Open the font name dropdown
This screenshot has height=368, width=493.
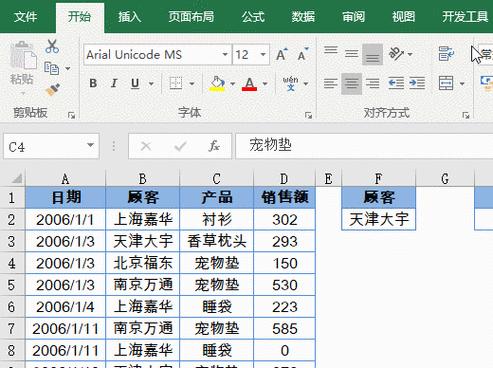coord(225,54)
